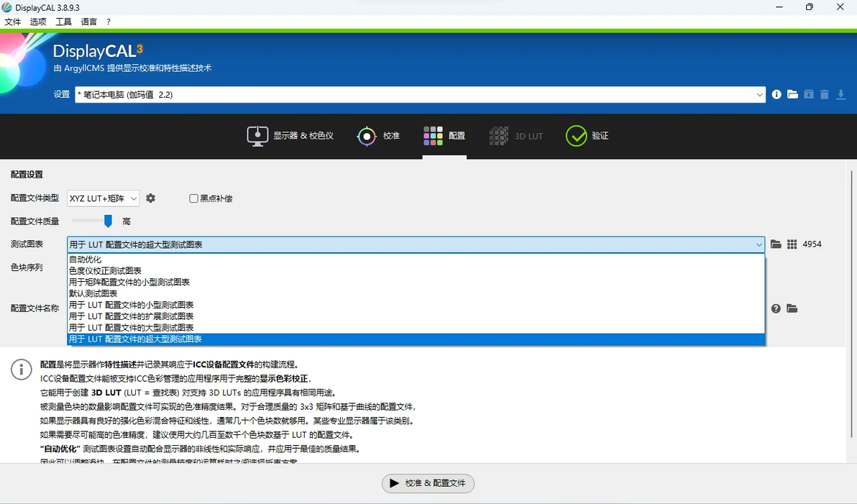
Task: Click the vertical scrollbar on the right
Action: coord(851,303)
